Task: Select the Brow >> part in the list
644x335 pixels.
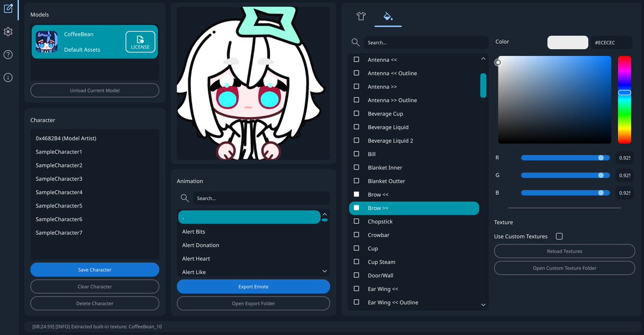Action: click(414, 207)
